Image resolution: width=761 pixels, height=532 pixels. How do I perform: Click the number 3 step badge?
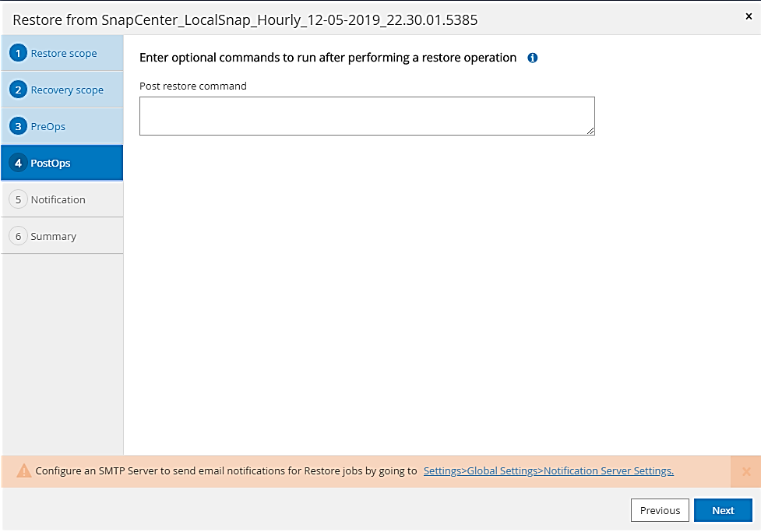click(x=18, y=126)
